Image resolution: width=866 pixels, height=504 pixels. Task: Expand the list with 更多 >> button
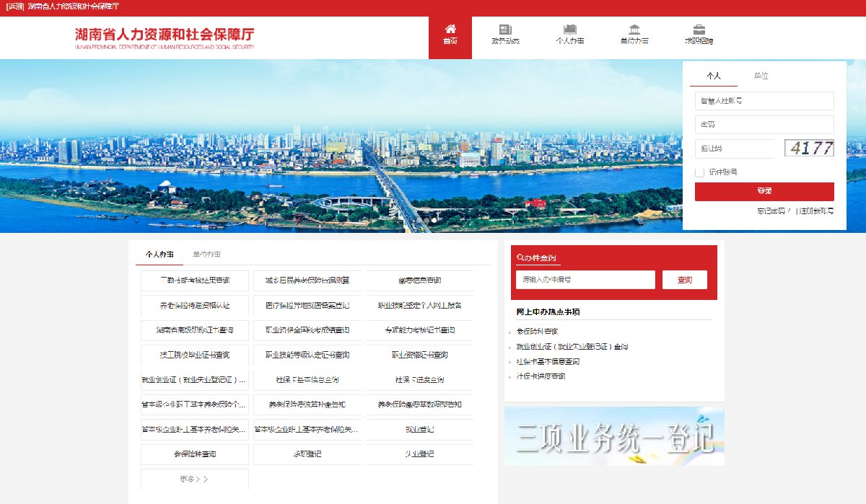pos(194,479)
